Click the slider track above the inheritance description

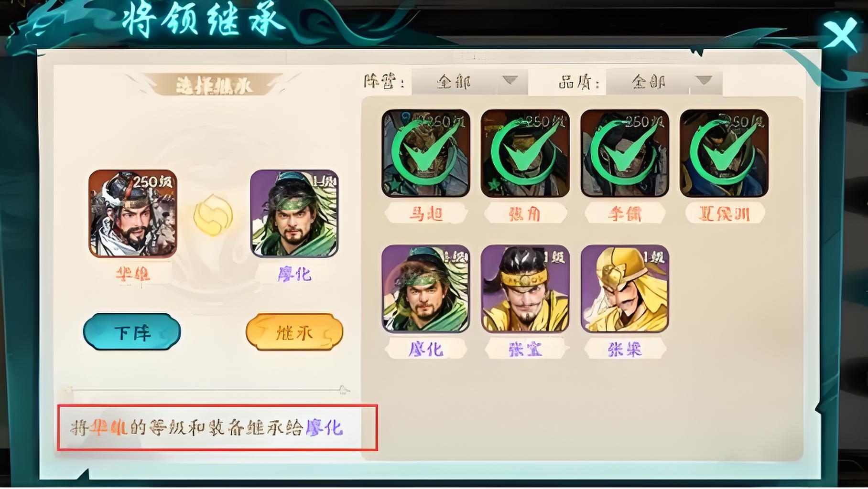[206, 390]
